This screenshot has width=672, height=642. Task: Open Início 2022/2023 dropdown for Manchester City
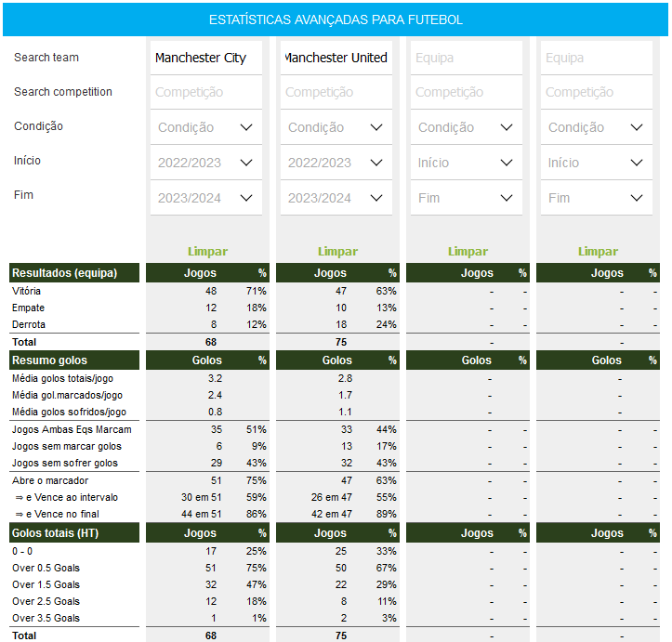(206, 163)
